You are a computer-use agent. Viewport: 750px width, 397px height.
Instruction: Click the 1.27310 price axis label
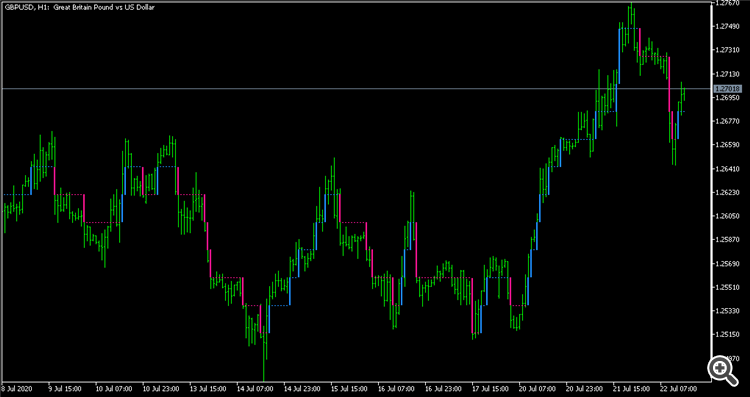tap(727, 50)
